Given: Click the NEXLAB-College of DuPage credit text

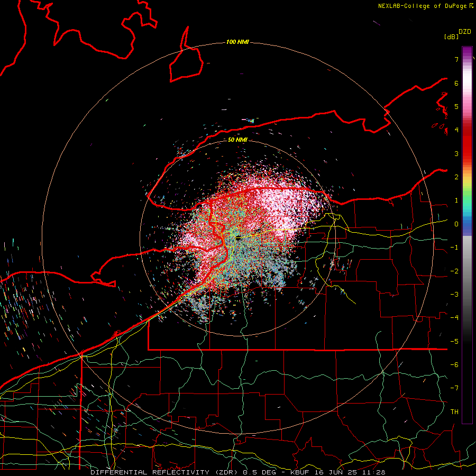Looking at the screenshot, I should point(423,6).
